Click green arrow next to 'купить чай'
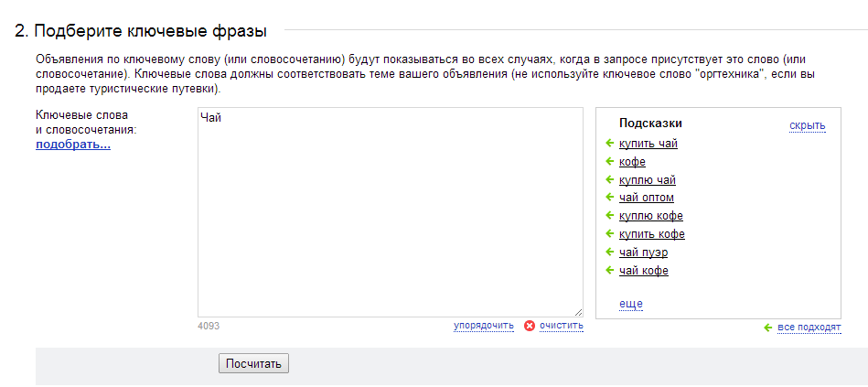The height and width of the screenshot is (387, 868). click(610, 144)
